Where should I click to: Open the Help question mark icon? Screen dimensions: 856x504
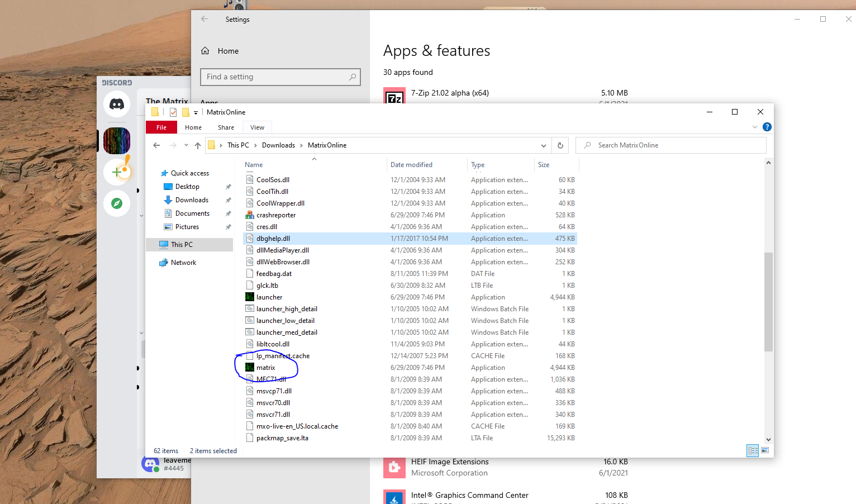(x=767, y=127)
